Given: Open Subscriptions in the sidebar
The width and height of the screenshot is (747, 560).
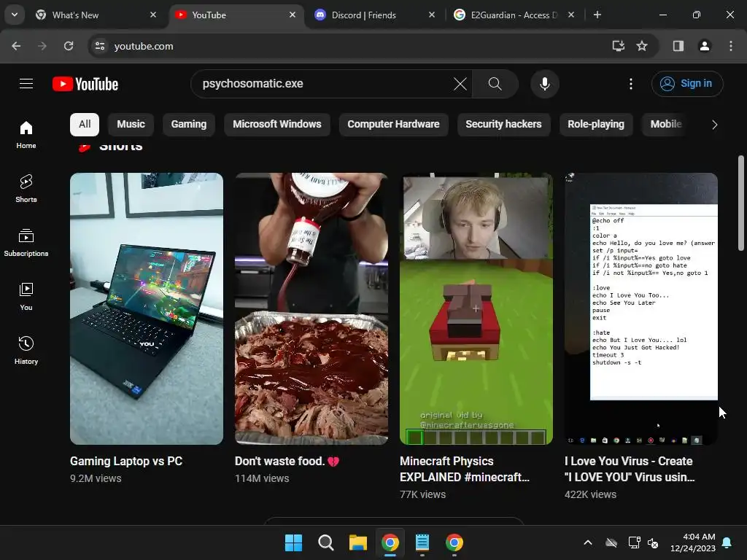Looking at the screenshot, I should 26,242.
